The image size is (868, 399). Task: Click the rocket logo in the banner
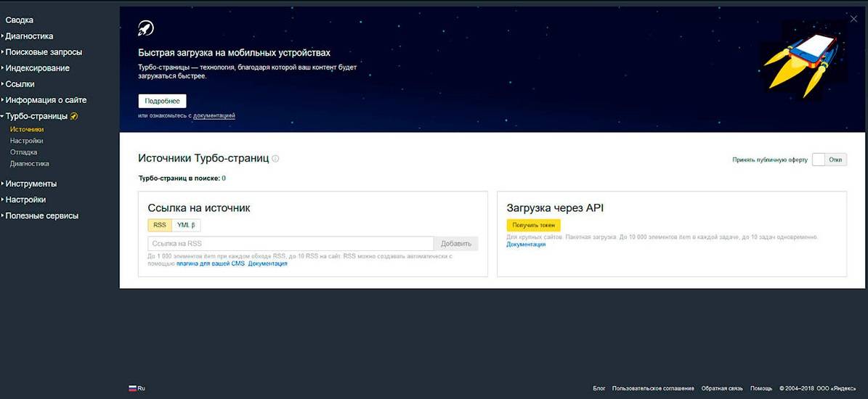(146, 28)
